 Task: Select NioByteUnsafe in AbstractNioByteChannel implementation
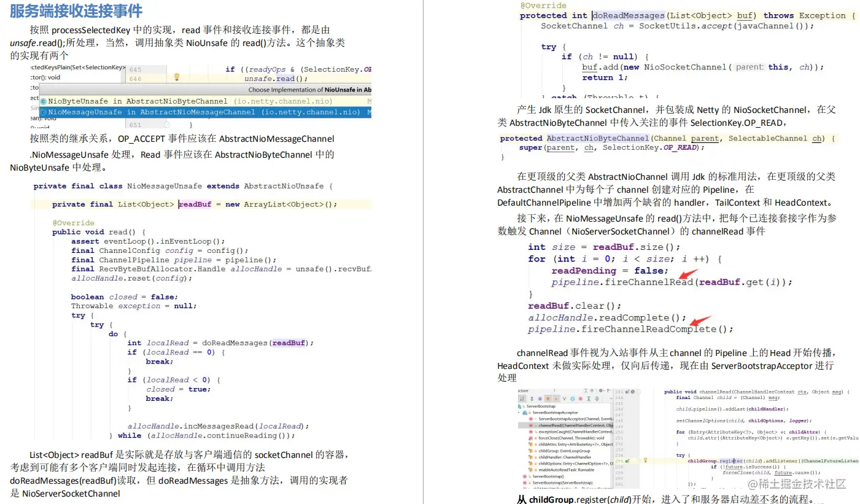tap(206, 101)
